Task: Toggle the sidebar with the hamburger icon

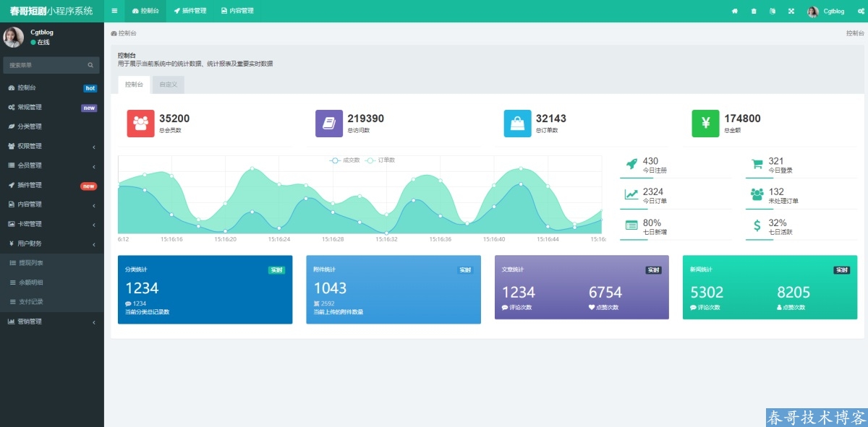Action: click(x=114, y=11)
